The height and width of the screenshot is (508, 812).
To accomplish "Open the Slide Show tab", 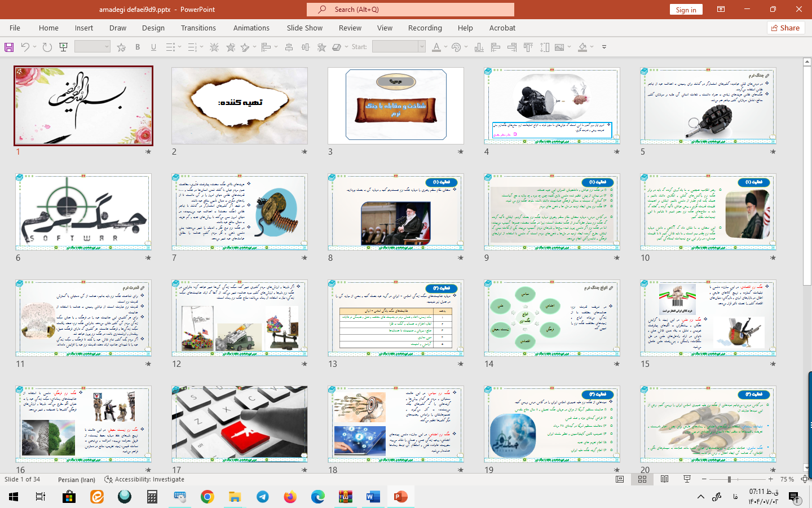I will point(304,28).
